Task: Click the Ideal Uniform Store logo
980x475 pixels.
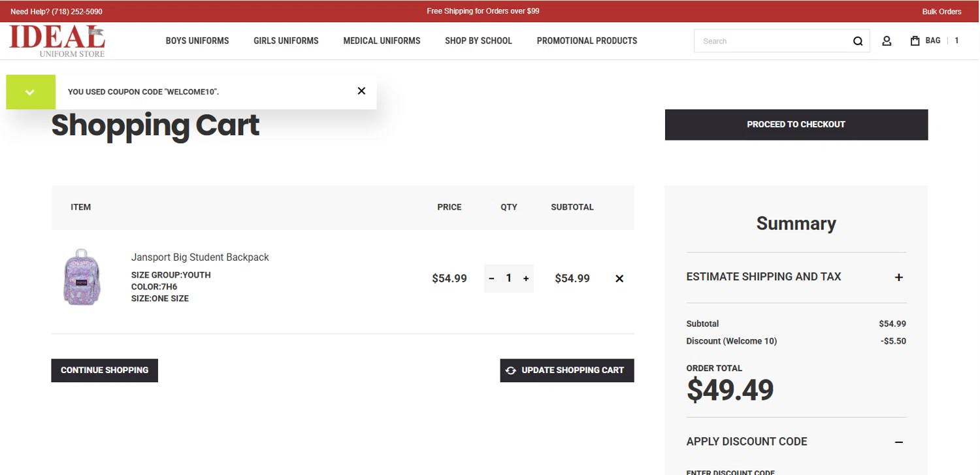Action: tap(57, 41)
